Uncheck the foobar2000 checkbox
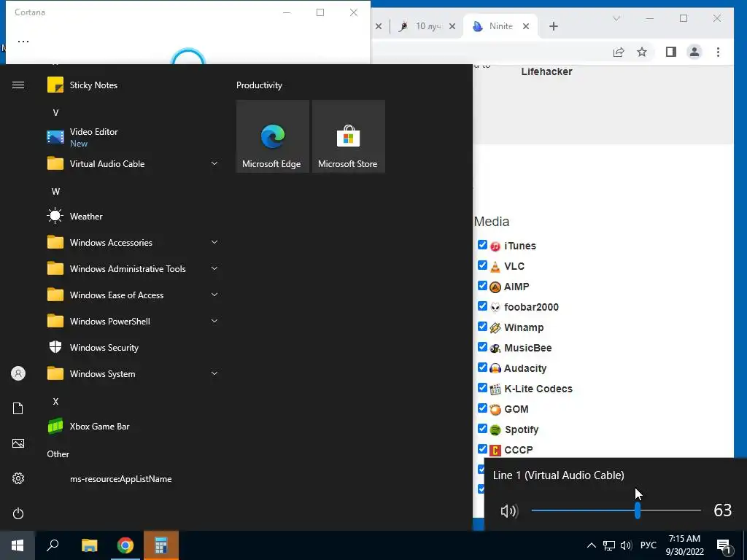The image size is (747, 560). (x=482, y=306)
